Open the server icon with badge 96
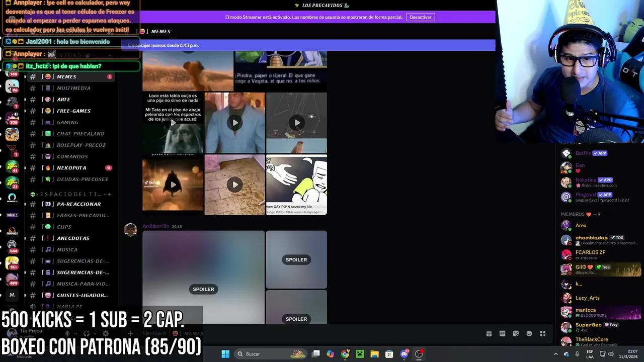644x362 pixels. point(12,86)
